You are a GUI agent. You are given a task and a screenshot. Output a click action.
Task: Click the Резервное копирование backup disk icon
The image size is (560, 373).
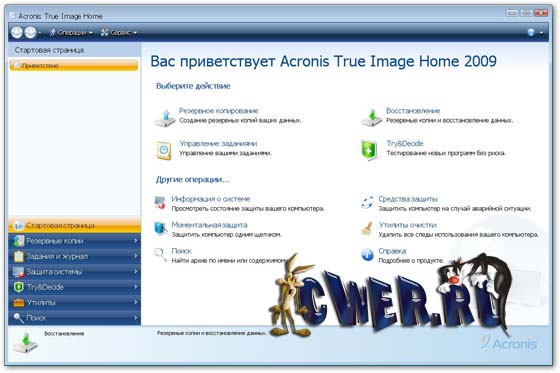tap(165, 118)
